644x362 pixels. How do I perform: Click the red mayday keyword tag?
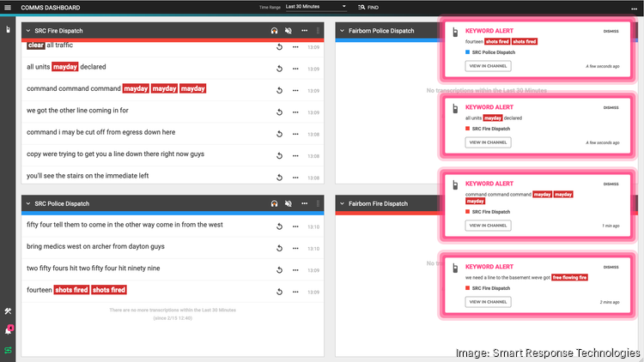(x=65, y=67)
